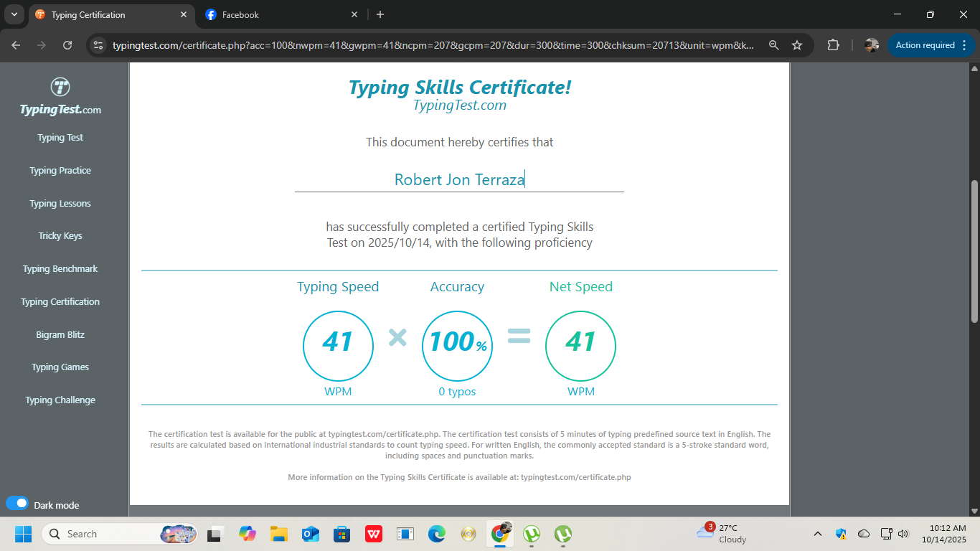The width and height of the screenshot is (980, 551).
Task: Click the 41 WPM typing speed circle
Action: pos(338,346)
